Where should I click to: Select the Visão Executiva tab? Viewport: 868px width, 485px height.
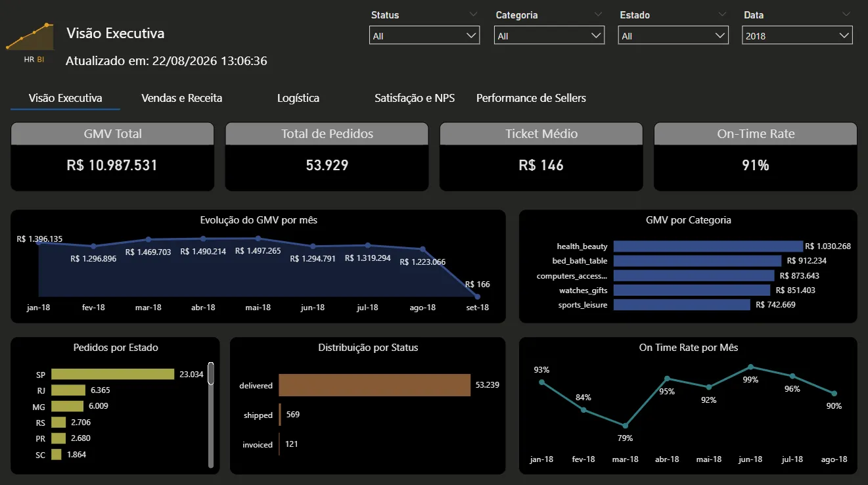(65, 98)
